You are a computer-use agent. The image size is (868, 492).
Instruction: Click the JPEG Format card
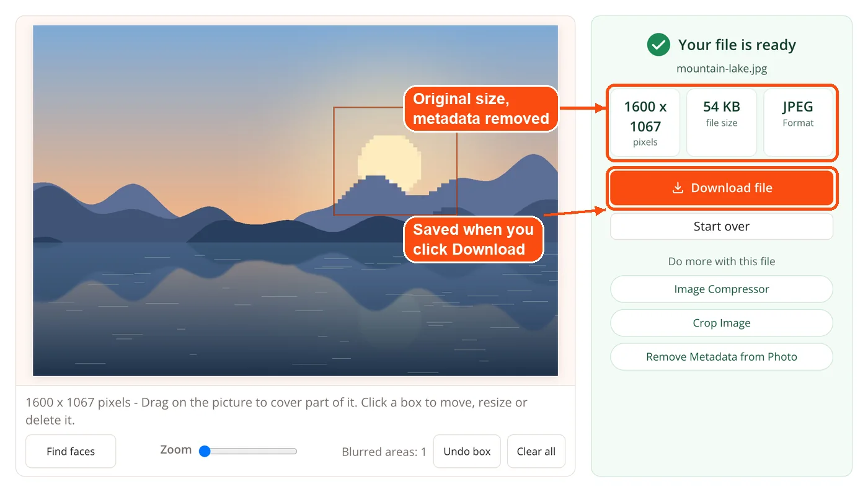[x=798, y=123]
